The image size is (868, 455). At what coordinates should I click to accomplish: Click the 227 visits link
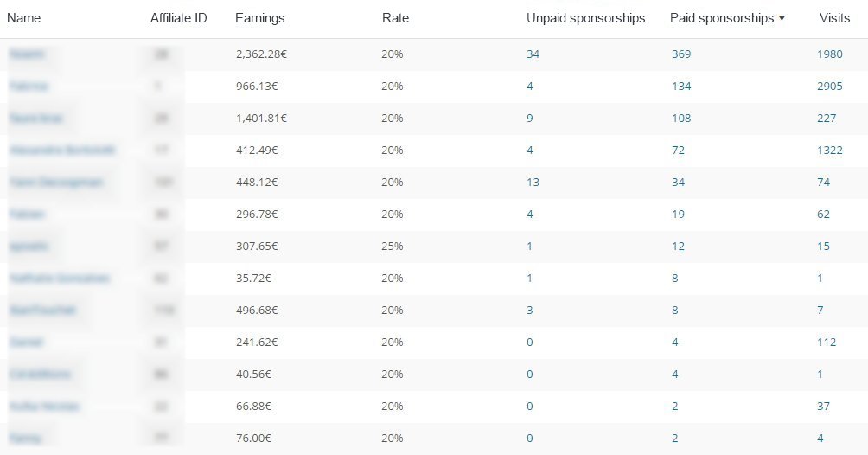827,119
